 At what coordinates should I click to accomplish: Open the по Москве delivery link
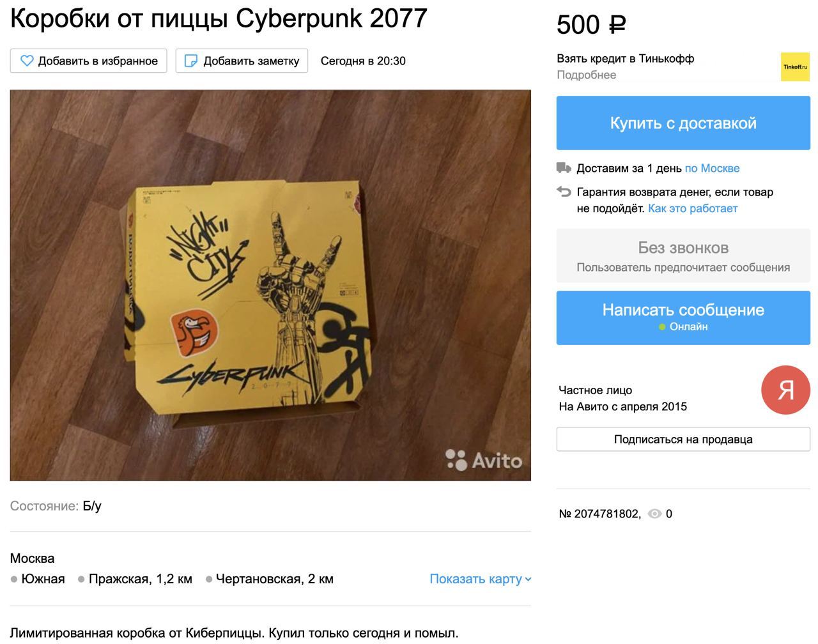click(712, 168)
